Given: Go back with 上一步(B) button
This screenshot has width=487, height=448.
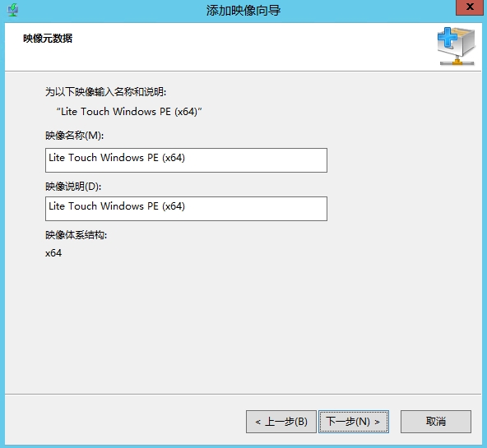Looking at the screenshot, I should point(281,422).
